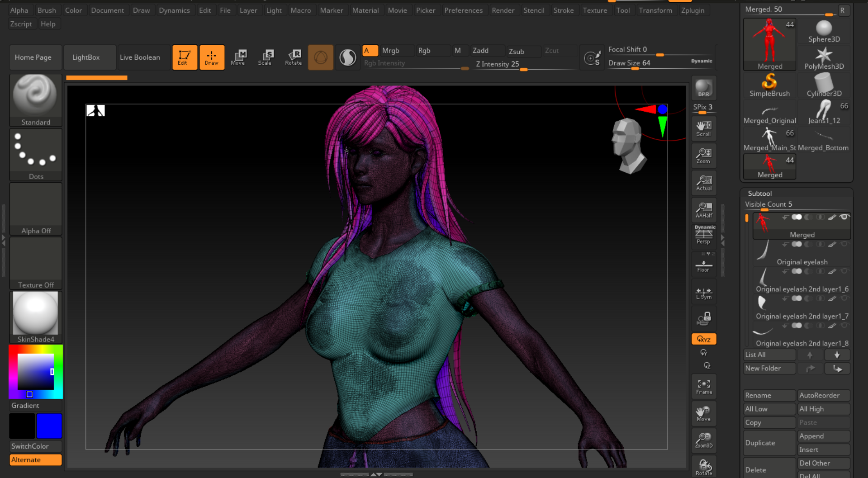The image size is (868, 478).
Task: Hide the Original eyelash subtool
Action: [x=844, y=244]
